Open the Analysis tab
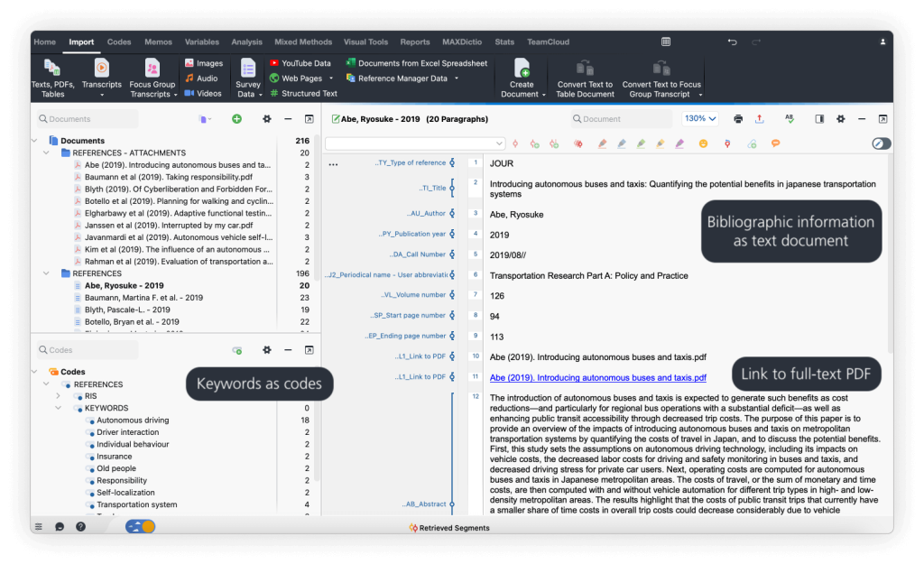Image resolution: width=924 pixels, height=564 pixels. pos(247,42)
